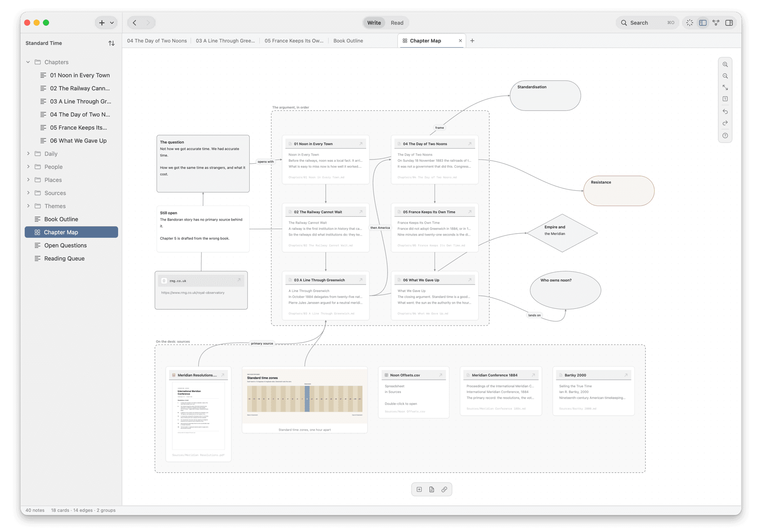
Task: Toggle the right inspector panel
Action: coord(729,23)
